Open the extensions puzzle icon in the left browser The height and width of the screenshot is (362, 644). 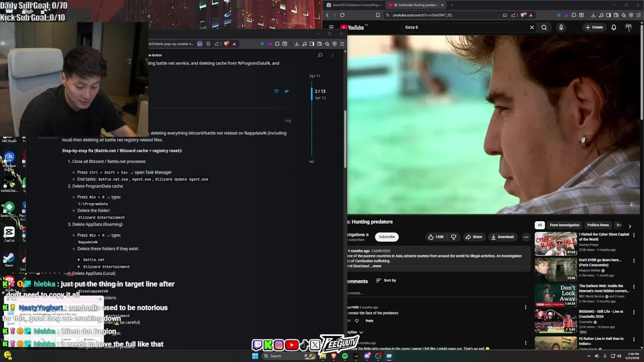pyautogui.click(x=277, y=44)
